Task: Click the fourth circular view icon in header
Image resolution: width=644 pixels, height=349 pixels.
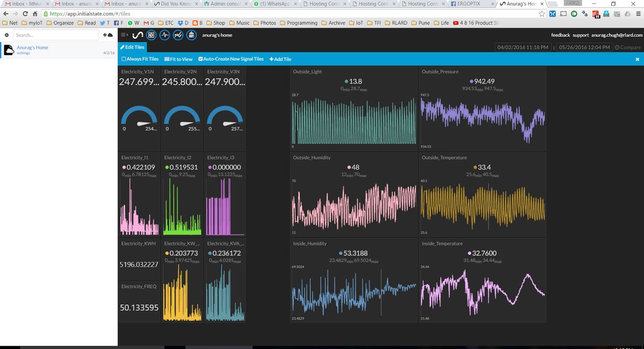Action: tap(192, 35)
